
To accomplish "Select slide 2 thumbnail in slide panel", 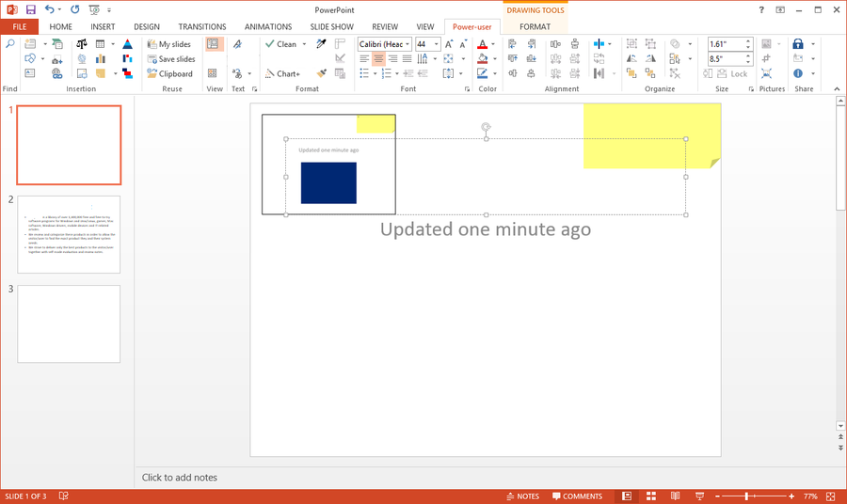I will click(x=69, y=234).
